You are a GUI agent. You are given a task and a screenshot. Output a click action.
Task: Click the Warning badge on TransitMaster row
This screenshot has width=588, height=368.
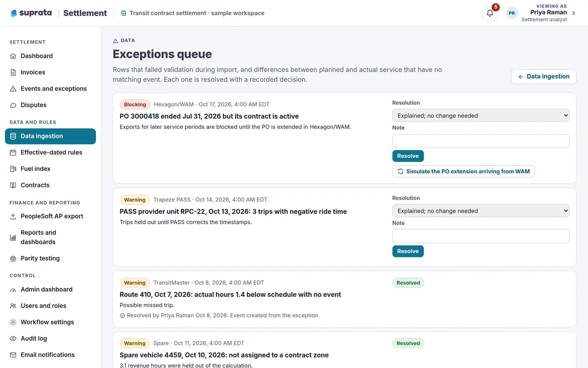pyautogui.click(x=135, y=283)
